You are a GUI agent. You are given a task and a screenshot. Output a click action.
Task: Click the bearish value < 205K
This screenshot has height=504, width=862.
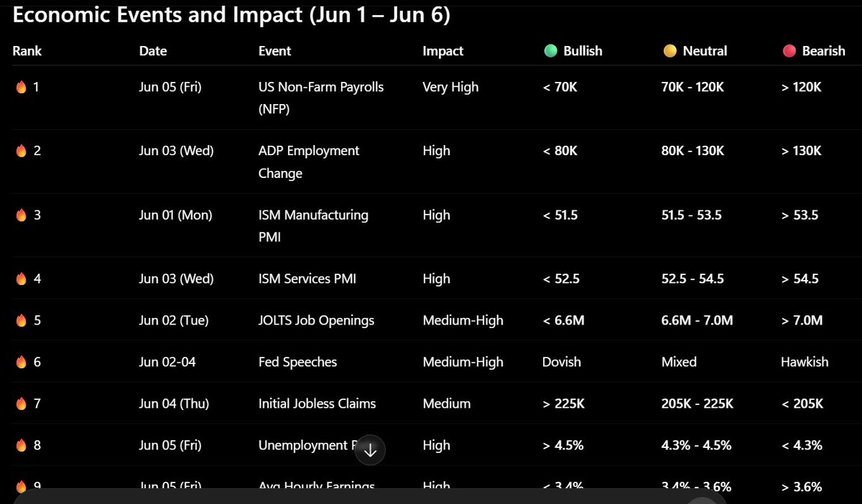(x=802, y=403)
